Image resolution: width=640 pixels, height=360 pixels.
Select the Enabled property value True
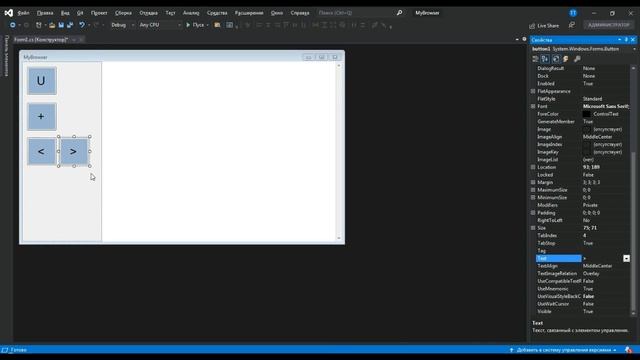coord(588,84)
